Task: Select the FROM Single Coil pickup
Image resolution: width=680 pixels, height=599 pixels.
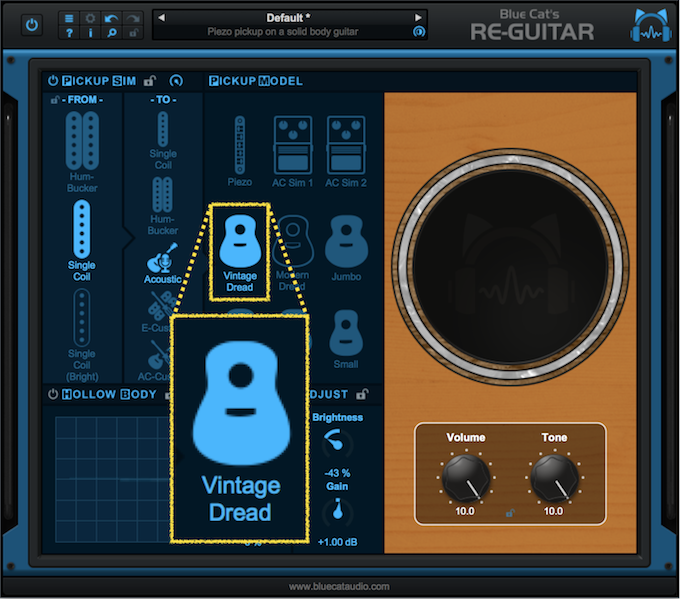Action: pos(82,241)
